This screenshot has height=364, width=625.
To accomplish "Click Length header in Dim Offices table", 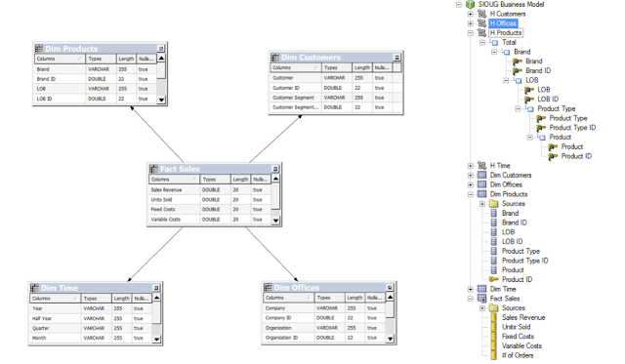I will click(x=354, y=298).
